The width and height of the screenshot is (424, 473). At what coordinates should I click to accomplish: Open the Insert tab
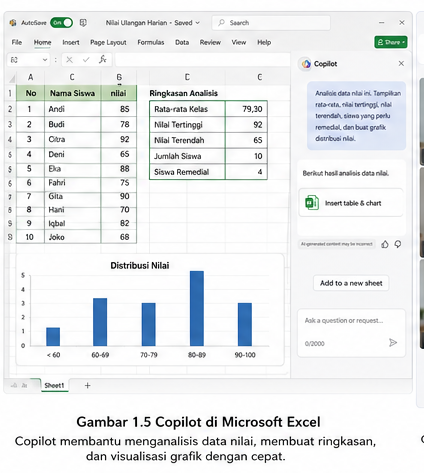(71, 42)
